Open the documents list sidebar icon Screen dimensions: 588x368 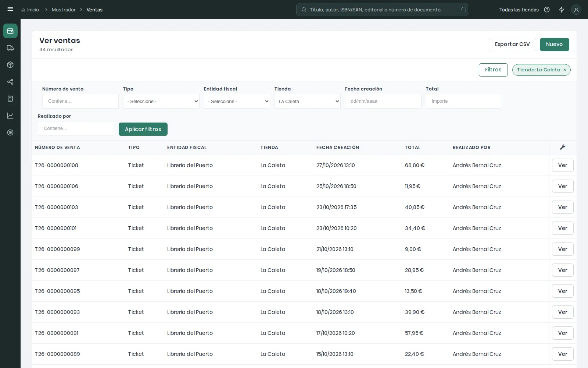coord(10,99)
